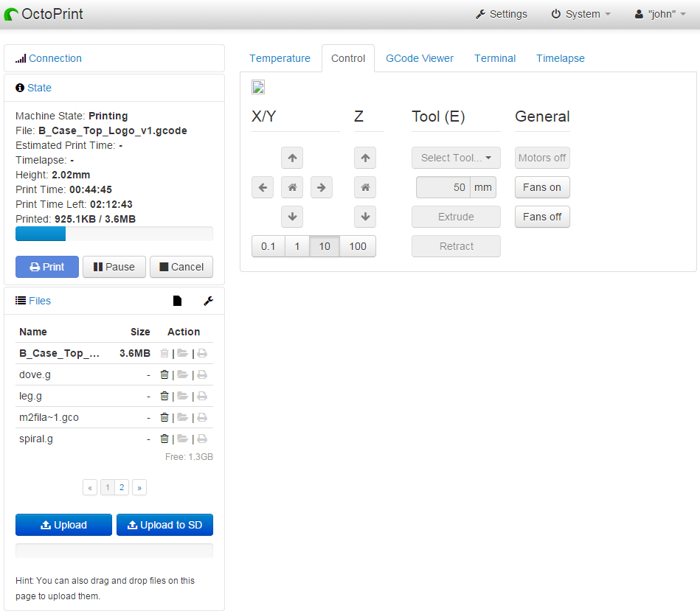The width and height of the screenshot is (700, 614).
Task: Set jog step to 1
Action: click(x=297, y=246)
